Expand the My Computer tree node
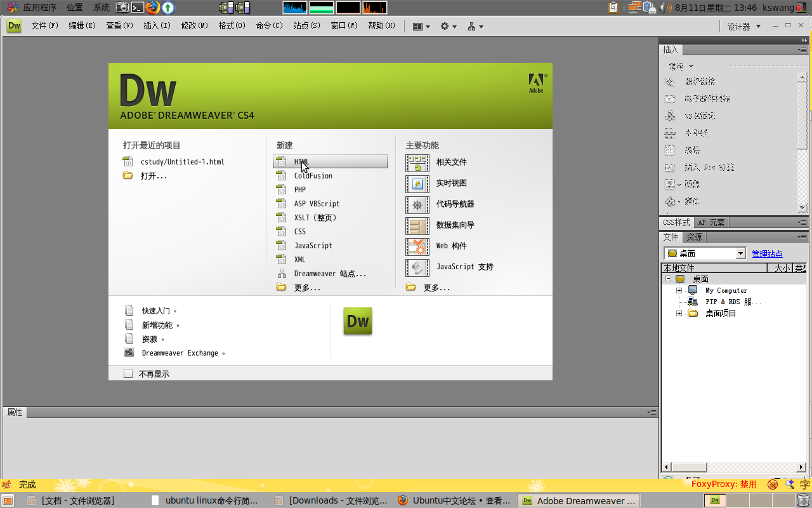The height and width of the screenshot is (508, 812). coord(679,290)
